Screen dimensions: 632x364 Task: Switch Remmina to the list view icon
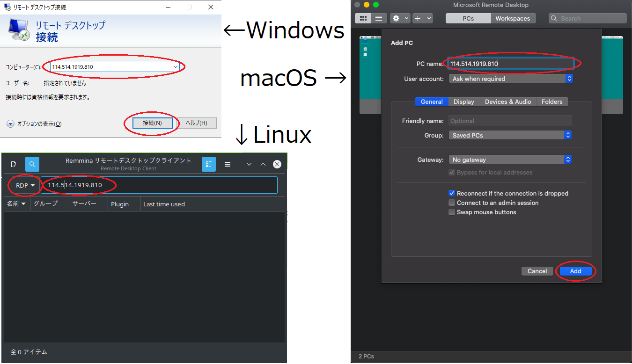(209, 164)
